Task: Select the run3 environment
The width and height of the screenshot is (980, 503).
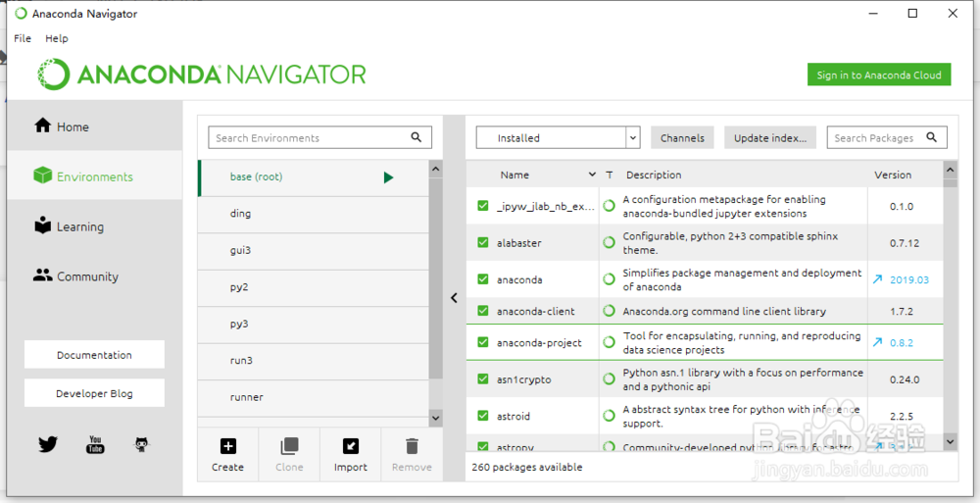Action: pyautogui.click(x=314, y=361)
